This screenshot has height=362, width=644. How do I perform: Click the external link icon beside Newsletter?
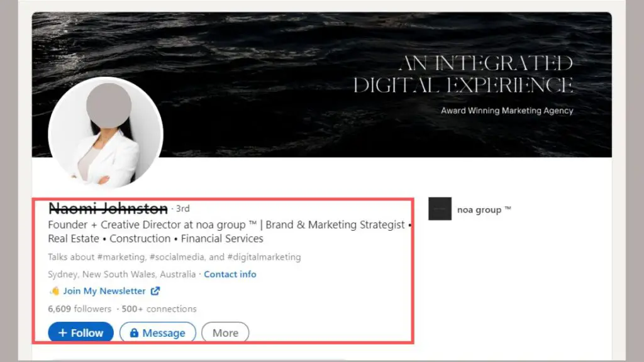point(155,291)
